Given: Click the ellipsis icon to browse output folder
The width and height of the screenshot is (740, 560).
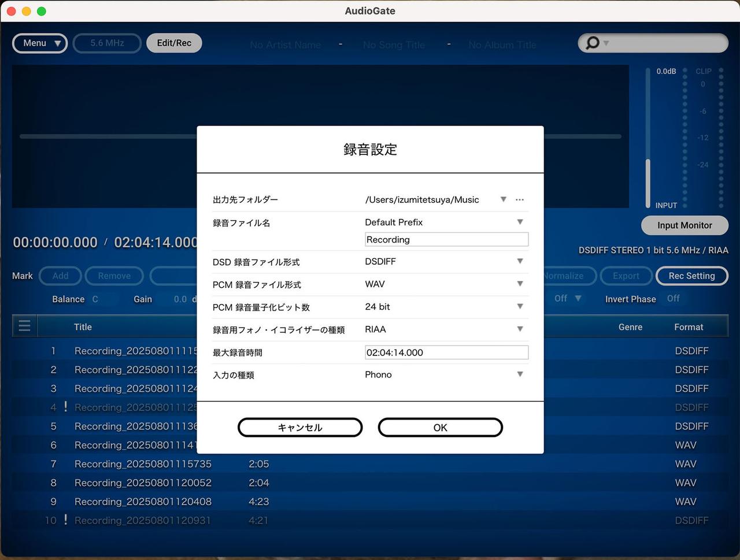Looking at the screenshot, I should click(x=519, y=199).
